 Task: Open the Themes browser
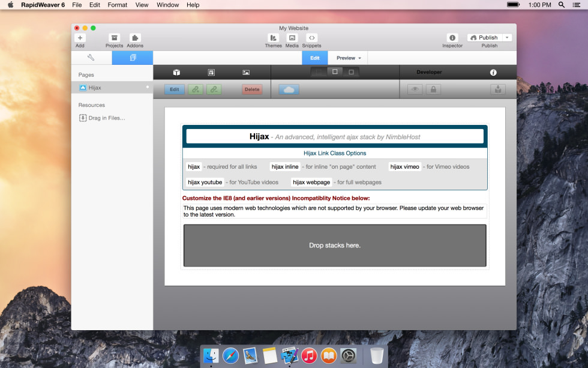[x=273, y=38]
